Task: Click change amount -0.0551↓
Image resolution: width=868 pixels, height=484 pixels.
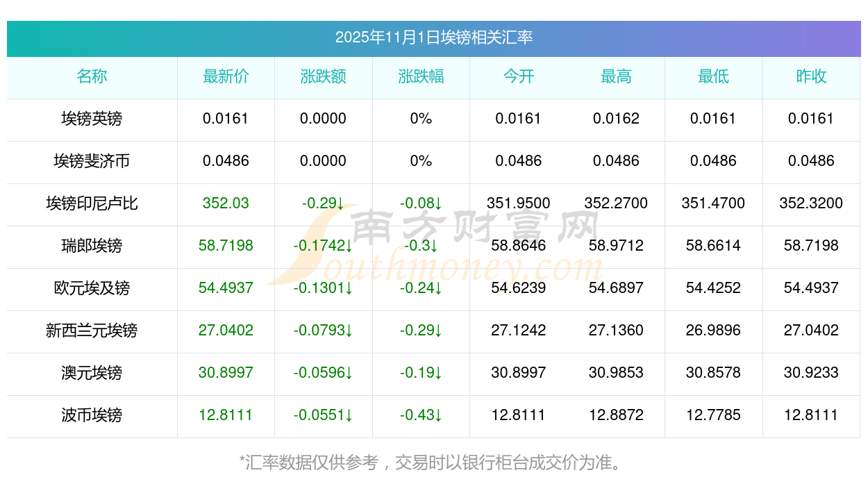Action: point(324,415)
